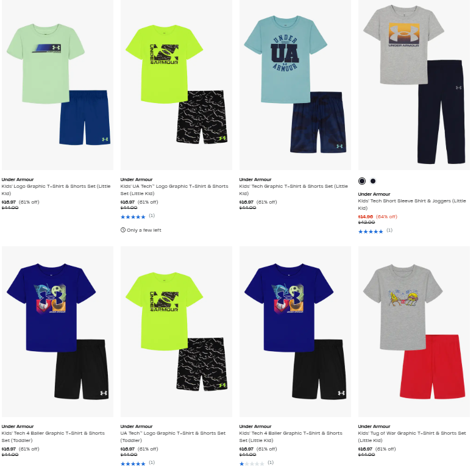
Task: Select the second smaller navy color swatch
Action: (x=373, y=181)
